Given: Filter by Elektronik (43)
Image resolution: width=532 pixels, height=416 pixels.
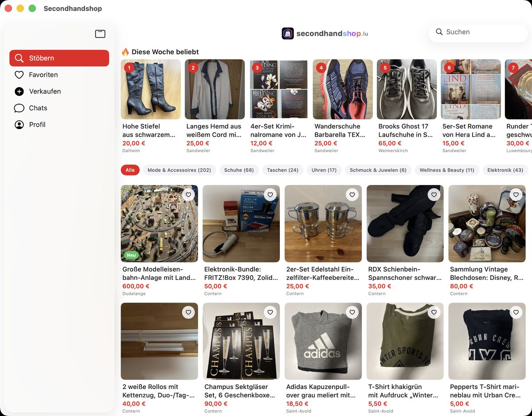Looking at the screenshot, I should [505, 170].
